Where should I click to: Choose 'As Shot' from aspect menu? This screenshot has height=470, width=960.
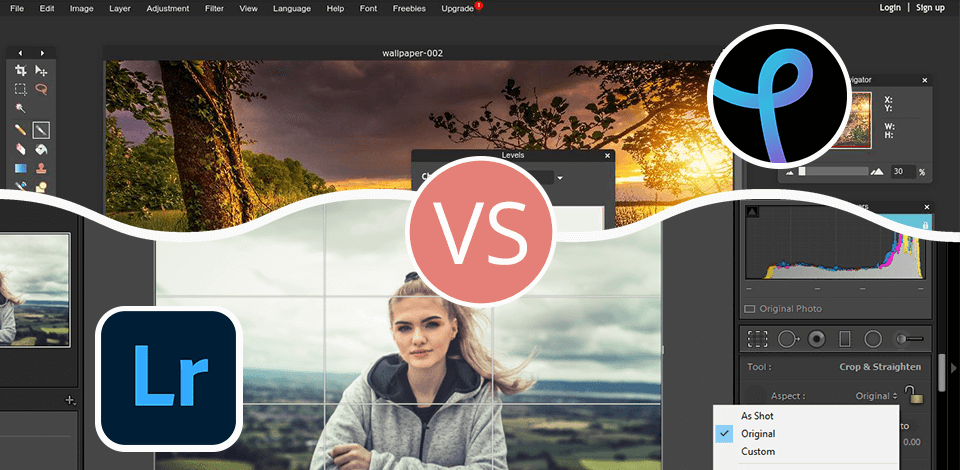coord(757,416)
